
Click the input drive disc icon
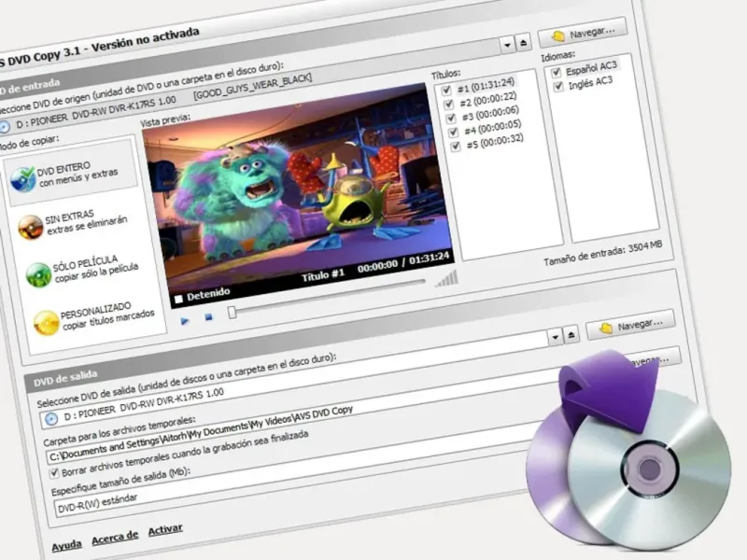(x=4, y=126)
